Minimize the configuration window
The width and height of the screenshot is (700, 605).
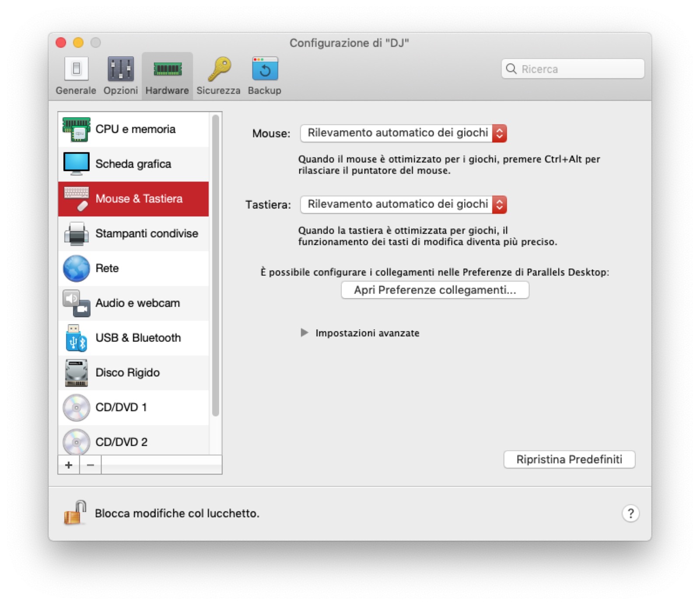78,42
